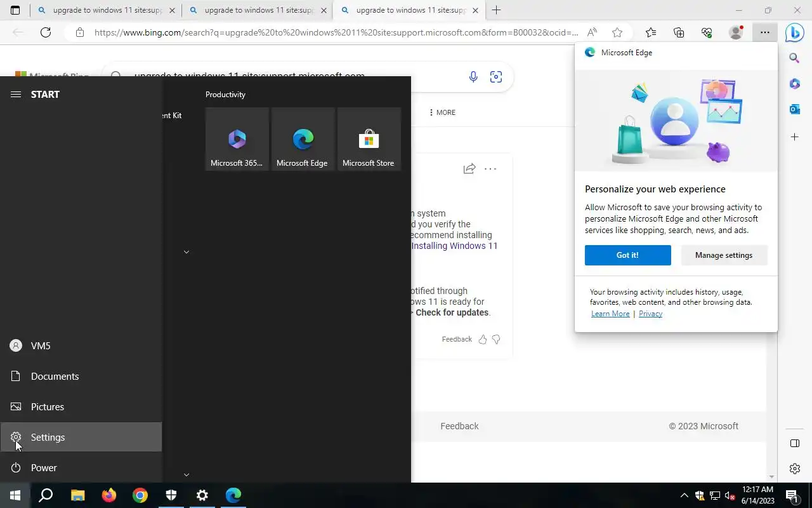Viewport: 812px width, 508px height.
Task: Open Chrome from taskbar
Action: (140, 495)
